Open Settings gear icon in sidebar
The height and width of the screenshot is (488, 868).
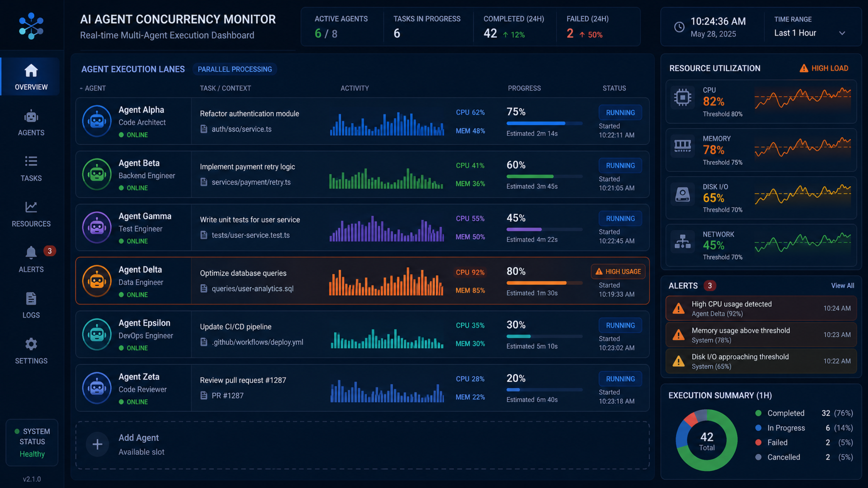(x=31, y=344)
